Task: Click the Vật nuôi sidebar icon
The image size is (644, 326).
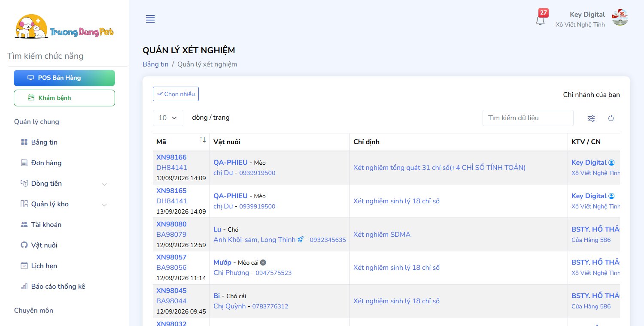Action: click(24, 245)
